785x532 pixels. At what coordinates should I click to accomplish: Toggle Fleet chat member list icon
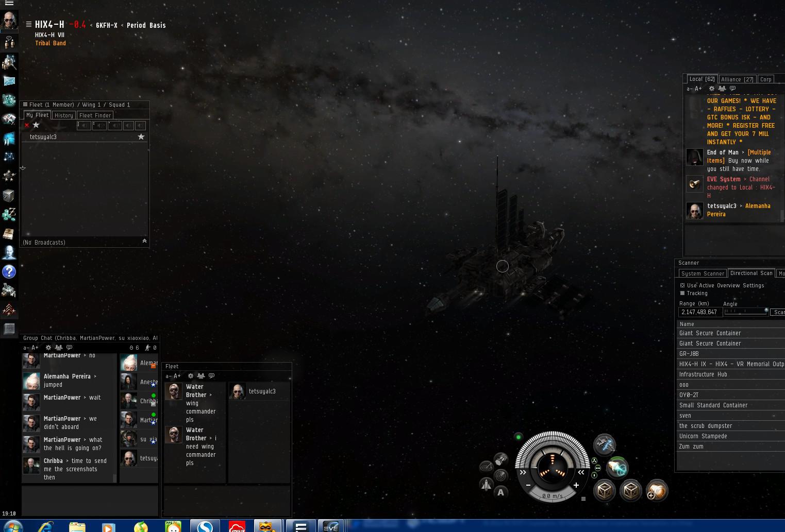pyautogui.click(x=201, y=376)
